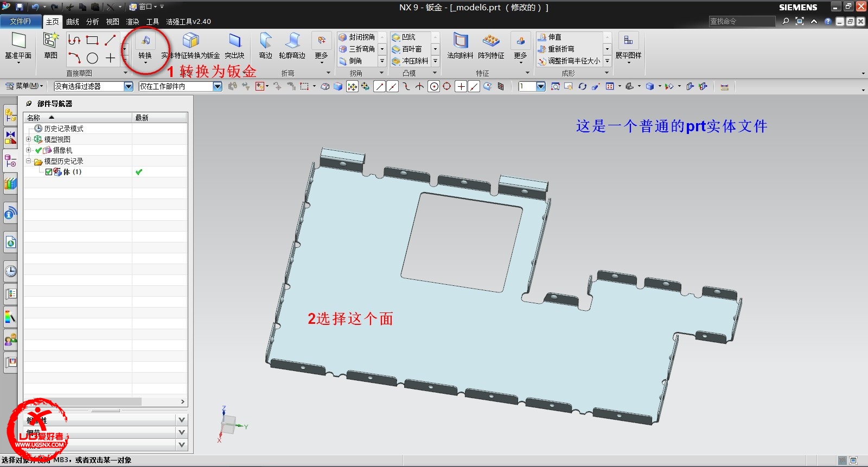This screenshot has width=868, height=467.
Task: Click the 倒角 command
Action: 350,61
